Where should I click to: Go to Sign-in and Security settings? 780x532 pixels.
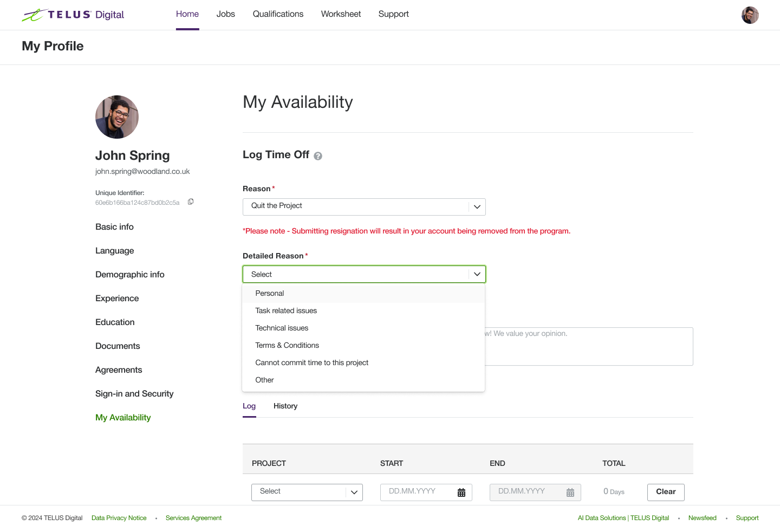(x=134, y=393)
